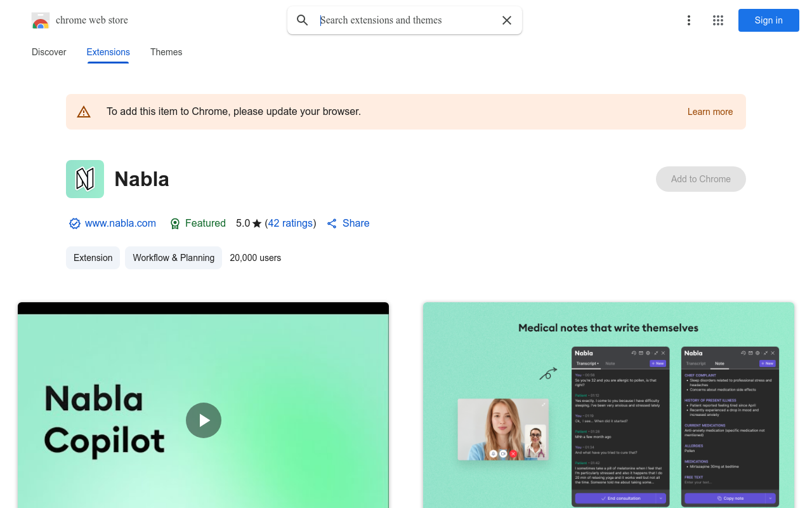Open the Learn more link
Screen dimensions: 812x508
(x=710, y=112)
